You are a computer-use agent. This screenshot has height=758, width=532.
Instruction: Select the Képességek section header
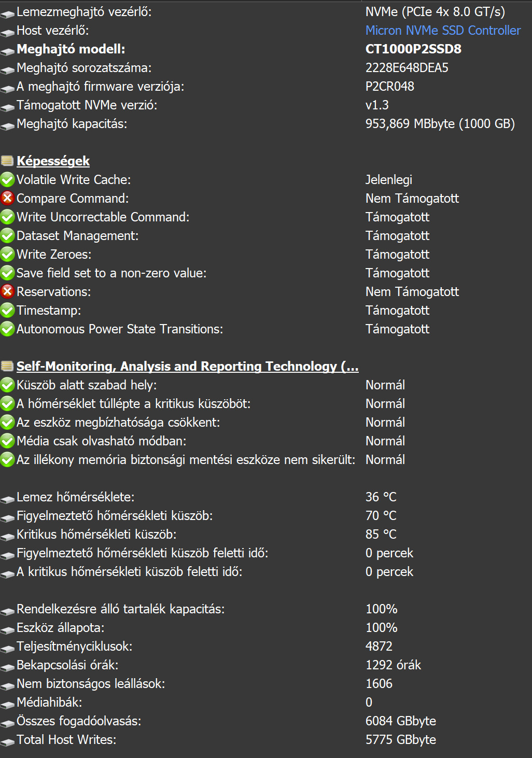(53, 161)
